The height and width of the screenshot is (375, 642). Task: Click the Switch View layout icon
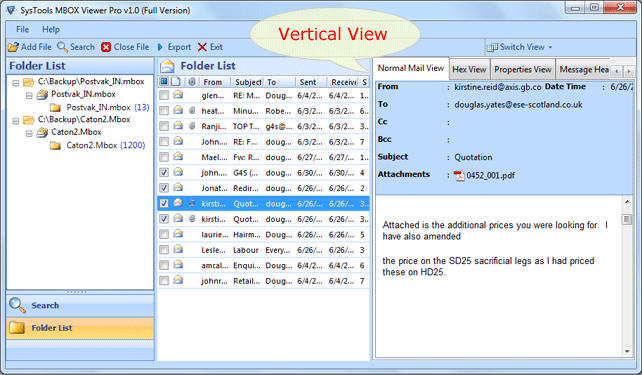click(492, 47)
